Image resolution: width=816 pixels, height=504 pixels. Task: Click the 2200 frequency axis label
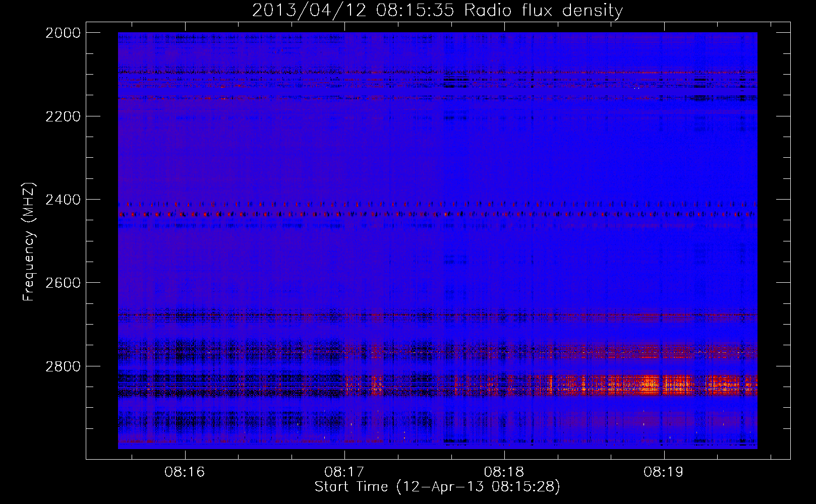tap(63, 116)
